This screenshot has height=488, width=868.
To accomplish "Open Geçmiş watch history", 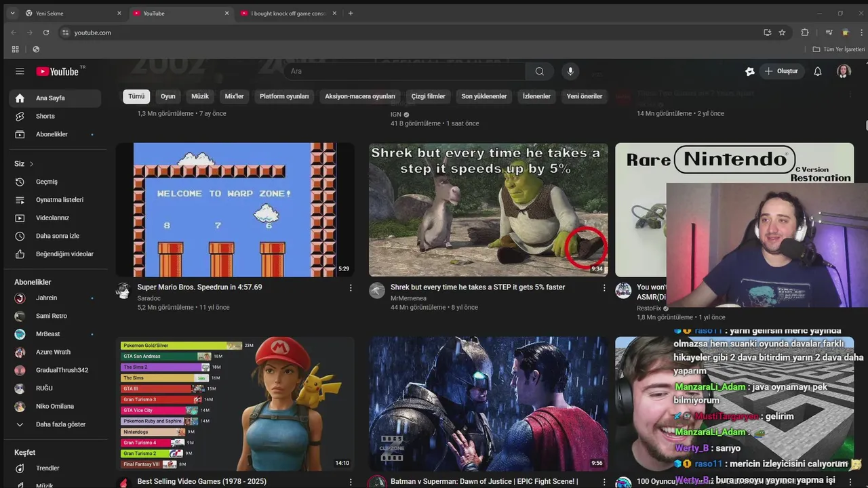I will click(55, 182).
